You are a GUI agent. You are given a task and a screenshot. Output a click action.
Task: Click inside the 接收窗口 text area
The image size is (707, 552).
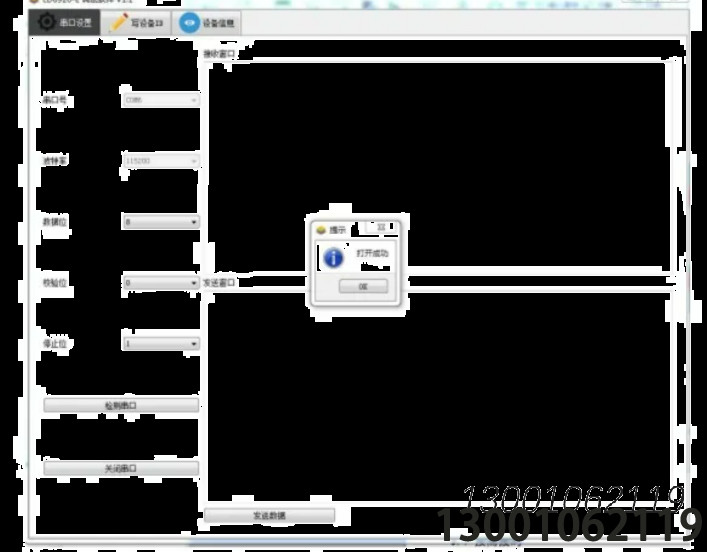[438, 165]
